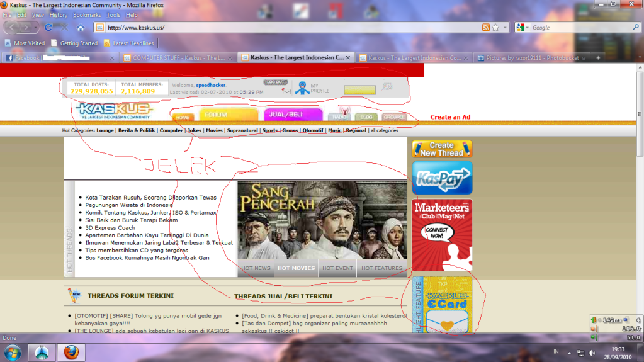Click Create an Ad link
Image resolution: width=644 pixels, height=362 pixels.
click(450, 117)
